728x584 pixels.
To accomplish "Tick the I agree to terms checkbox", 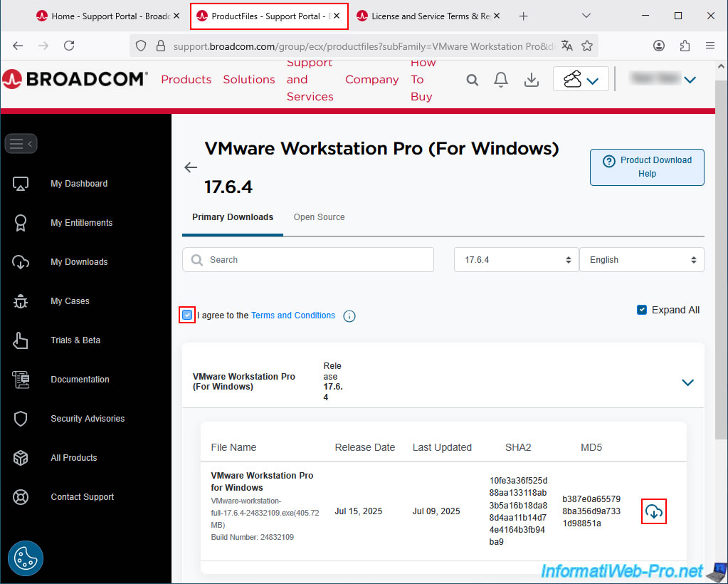I will pos(187,316).
